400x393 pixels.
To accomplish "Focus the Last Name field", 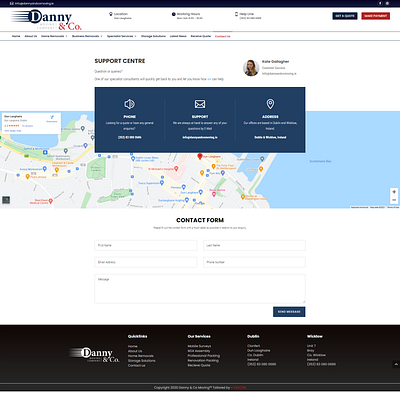I will tap(254, 245).
